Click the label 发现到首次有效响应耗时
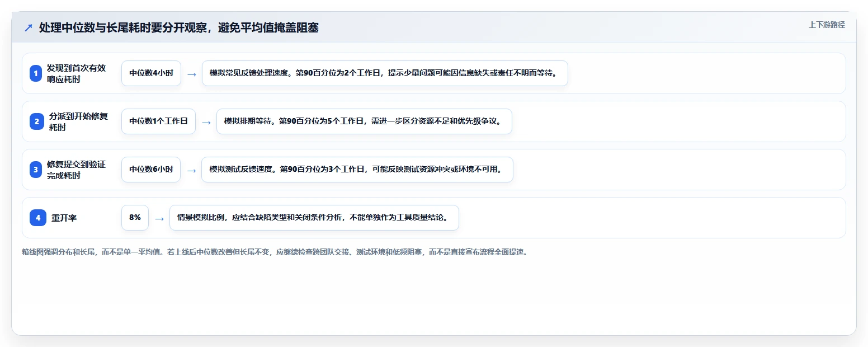The height and width of the screenshot is (347, 868). click(x=77, y=73)
